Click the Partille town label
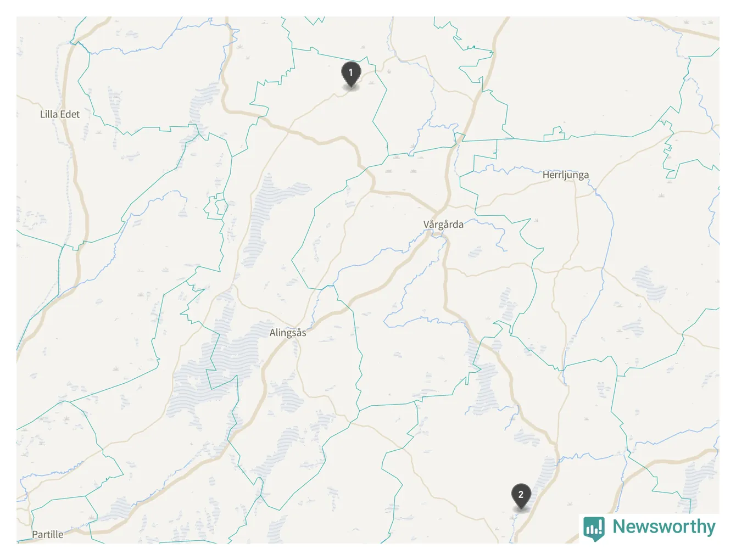The width and height of the screenshot is (736, 560). point(47,534)
